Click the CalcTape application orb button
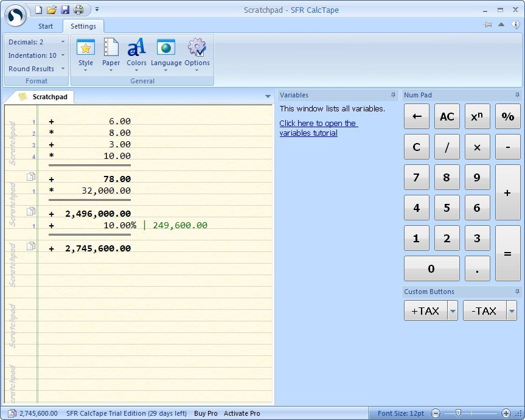 tap(16, 15)
